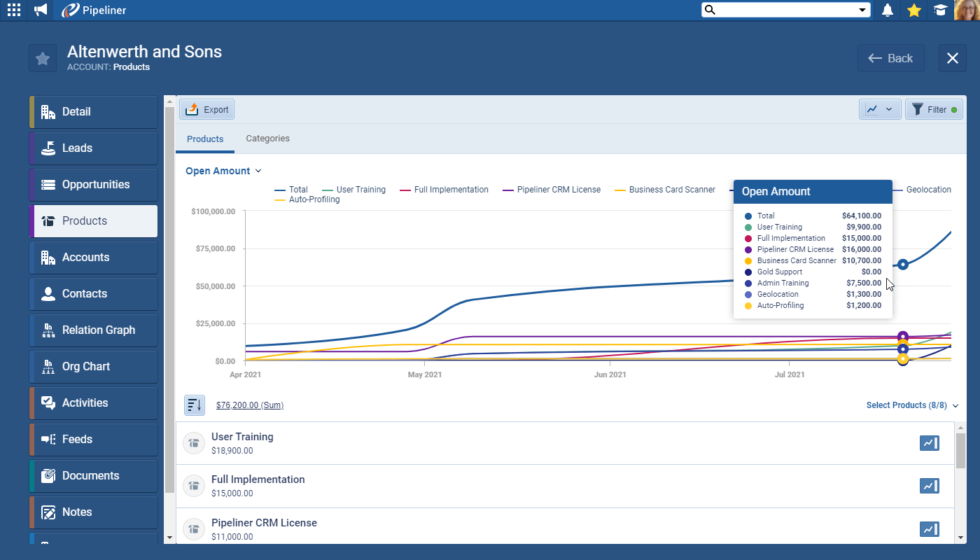Image resolution: width=980 pixels, height=560 pixels.
Task: Go back using the Back button
Action: coord(890,58)
